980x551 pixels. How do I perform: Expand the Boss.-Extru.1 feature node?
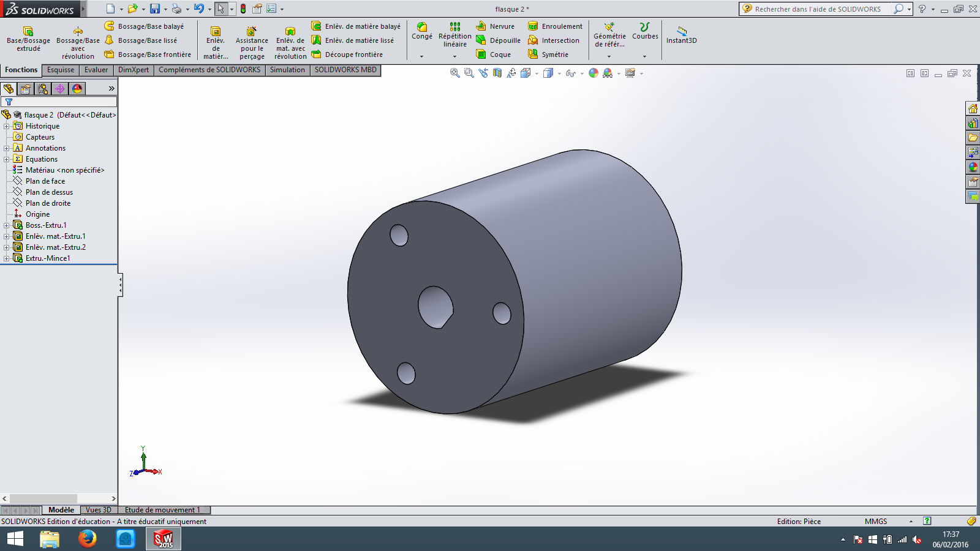click(x=7, y=225)
